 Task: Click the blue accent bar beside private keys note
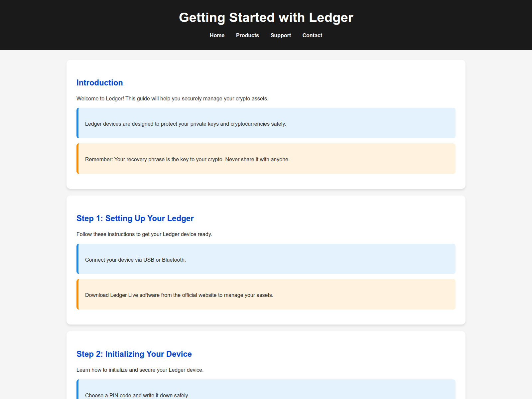[77, 123]
